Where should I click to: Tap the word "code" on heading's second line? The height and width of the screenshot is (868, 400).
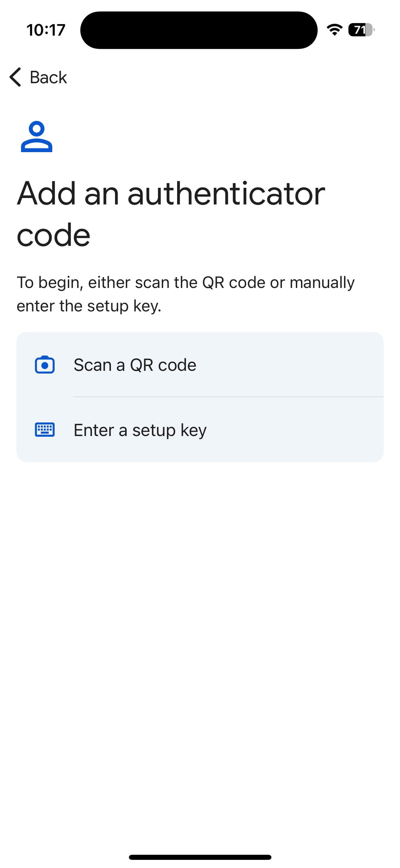click(54, 235)
